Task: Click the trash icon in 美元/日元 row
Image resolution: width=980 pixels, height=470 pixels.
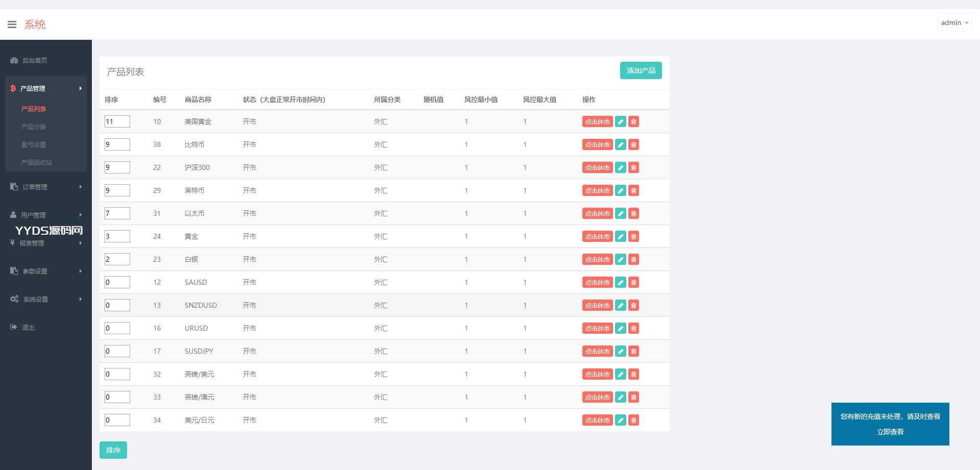Action: [633, 420]
